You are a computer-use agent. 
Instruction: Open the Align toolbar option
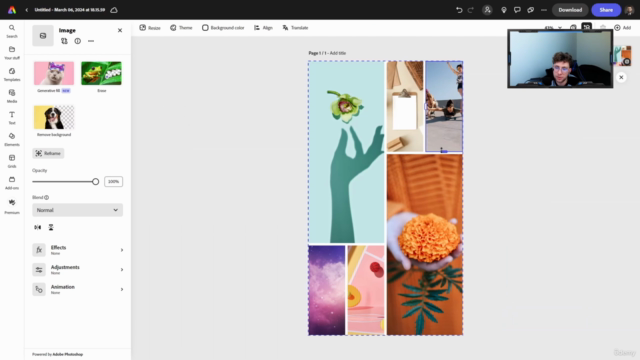(263, 28)
